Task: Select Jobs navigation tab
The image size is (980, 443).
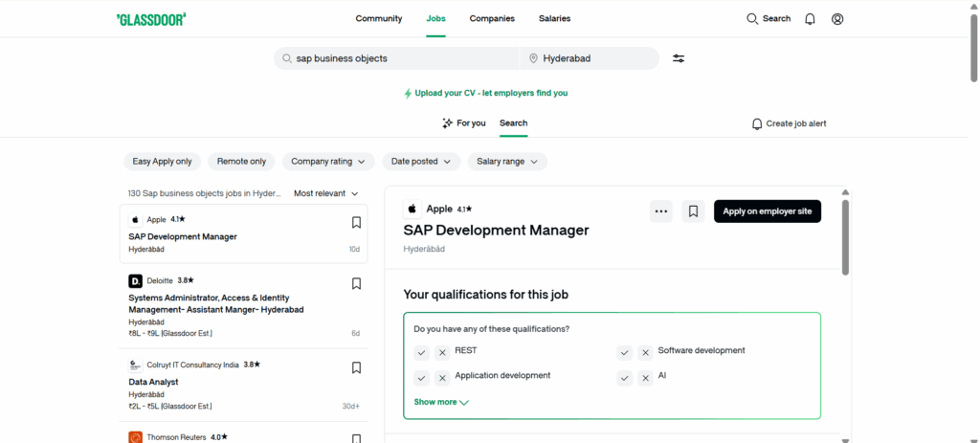Action: point(435,19)
